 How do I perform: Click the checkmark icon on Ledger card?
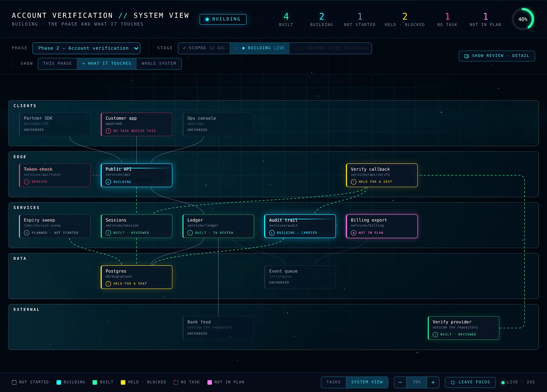190,233
